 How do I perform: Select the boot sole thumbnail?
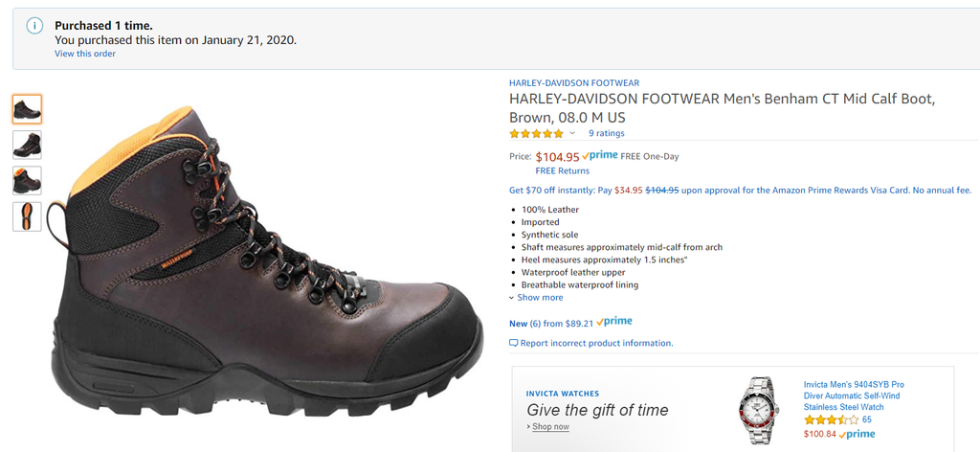tap(27, 215)
